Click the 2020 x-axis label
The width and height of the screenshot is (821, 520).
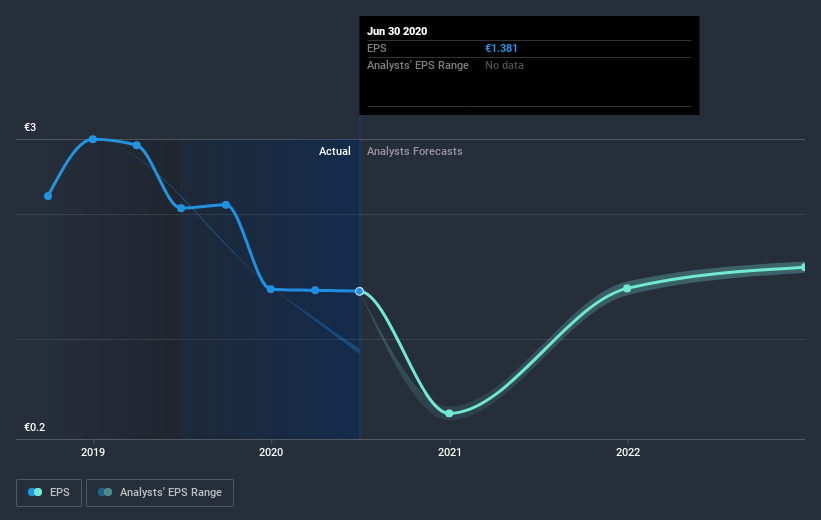point(271,452)
